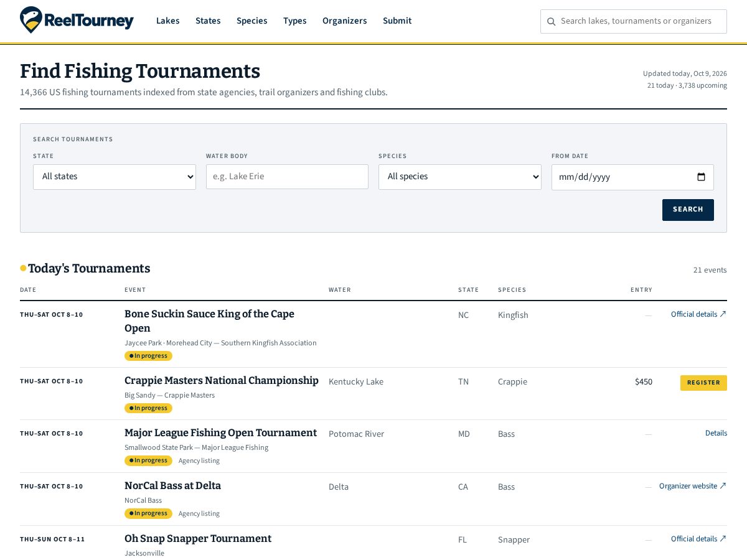Screen dimensions: 747x560
Task: Click the search magnifier icon
Action: 551,21
